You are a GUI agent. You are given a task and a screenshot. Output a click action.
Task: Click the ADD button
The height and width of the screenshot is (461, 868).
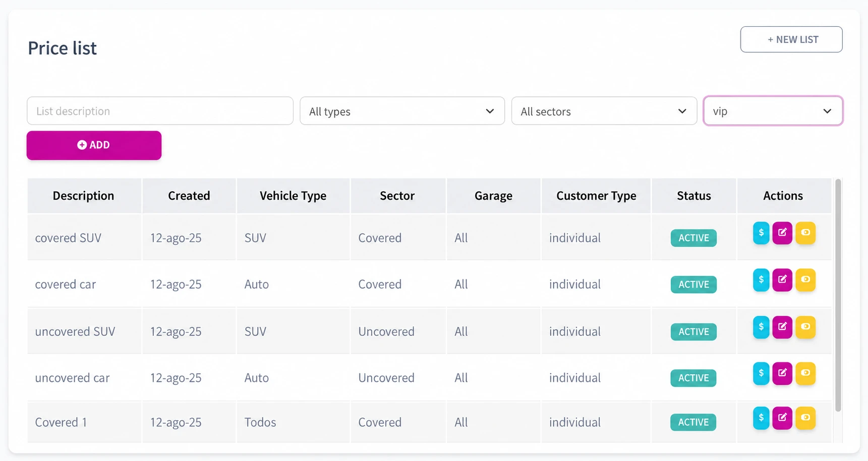[x=94, y=145]
